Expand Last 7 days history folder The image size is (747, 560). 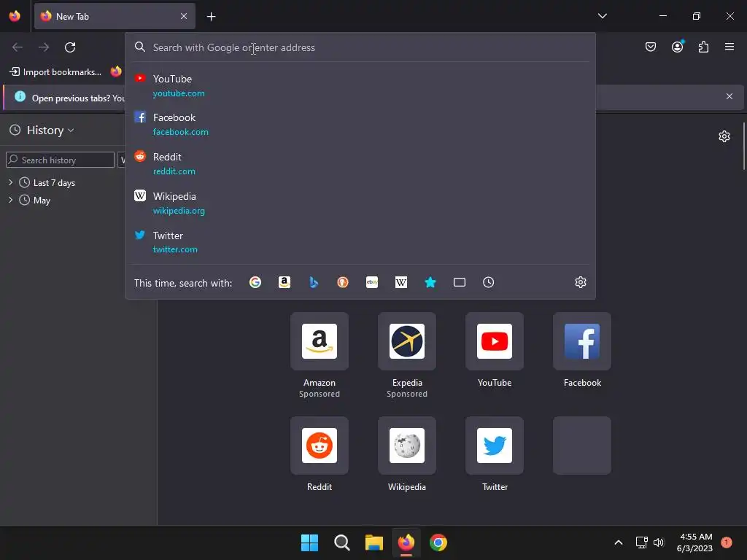click(10, 182)
